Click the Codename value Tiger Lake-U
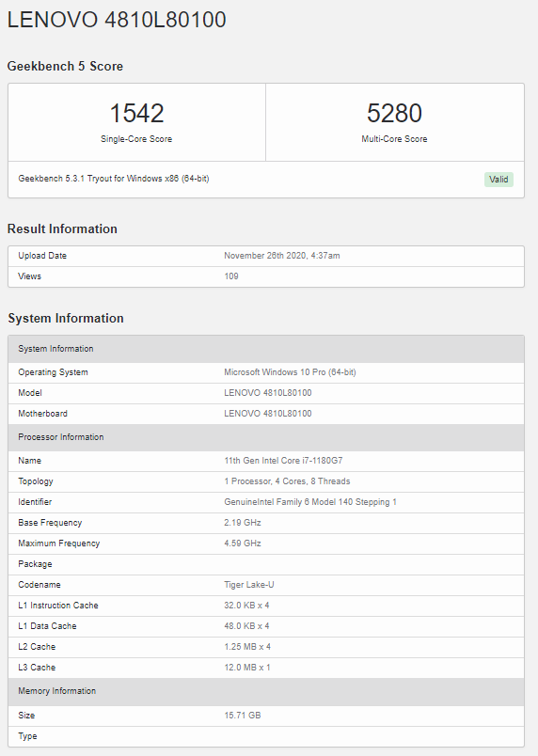This screenshot has height=756, width=538. (248, 585)
